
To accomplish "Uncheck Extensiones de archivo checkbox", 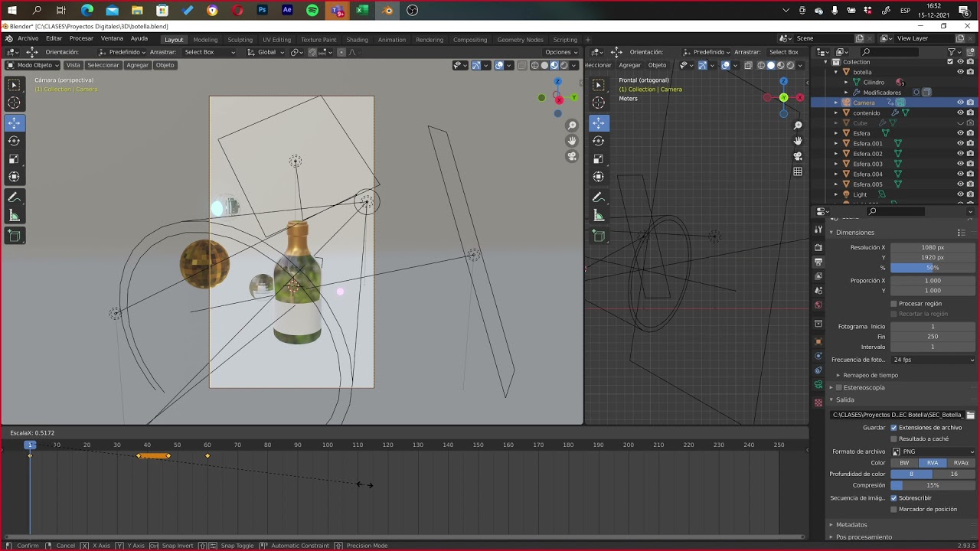I will pyautogui.click(x=893, y=428).
